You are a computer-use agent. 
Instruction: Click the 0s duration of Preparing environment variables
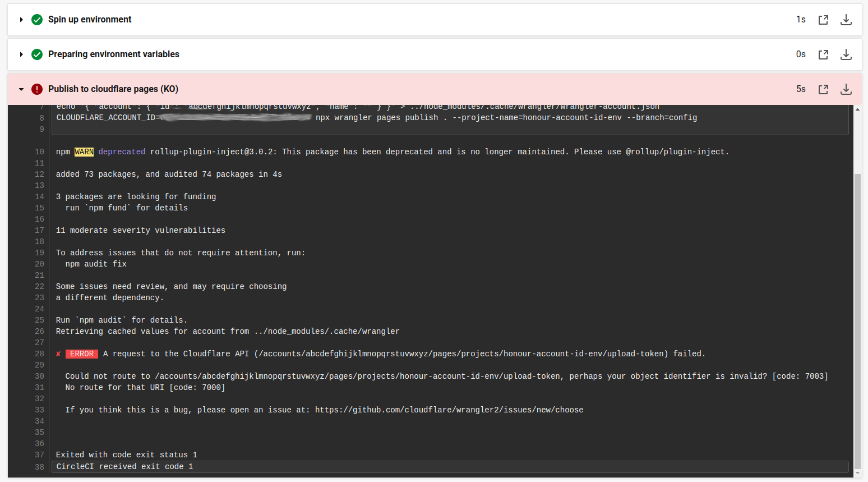pos(801,54)
